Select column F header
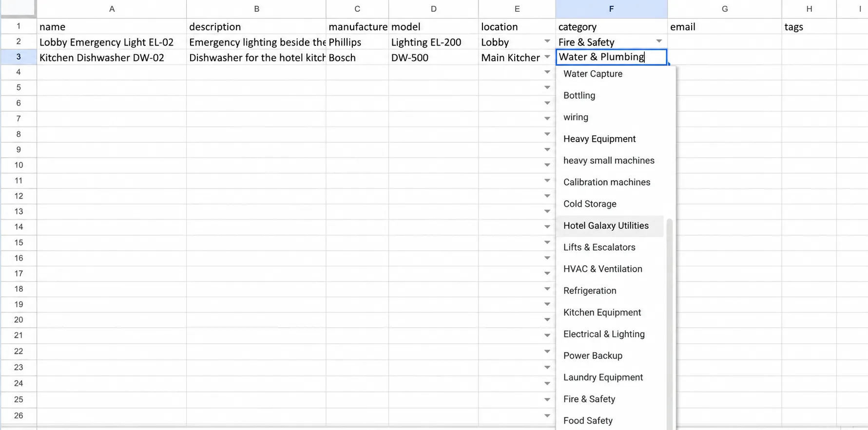Viewport: 868px width, 430px height. pos(611,9)
